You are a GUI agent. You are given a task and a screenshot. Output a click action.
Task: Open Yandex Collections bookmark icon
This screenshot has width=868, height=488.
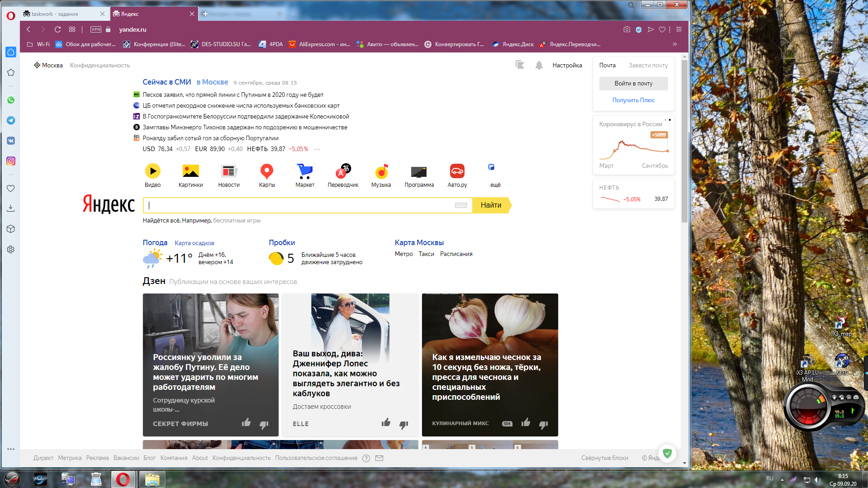click(x=520, y=65)
